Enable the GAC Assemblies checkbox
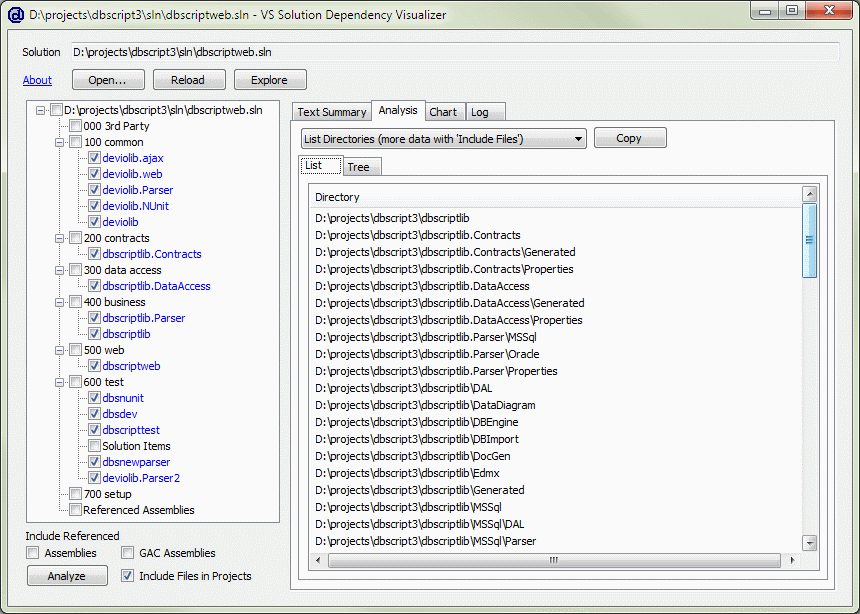Image resolution: width=860 pixels, height=614 pixels. click(x=127, y=553)
